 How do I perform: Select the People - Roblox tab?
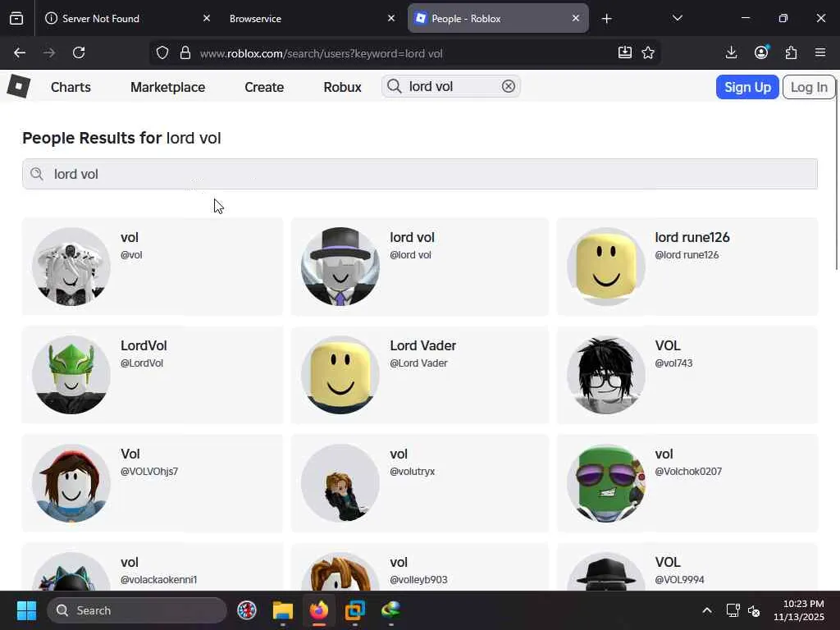click(498, 19)
